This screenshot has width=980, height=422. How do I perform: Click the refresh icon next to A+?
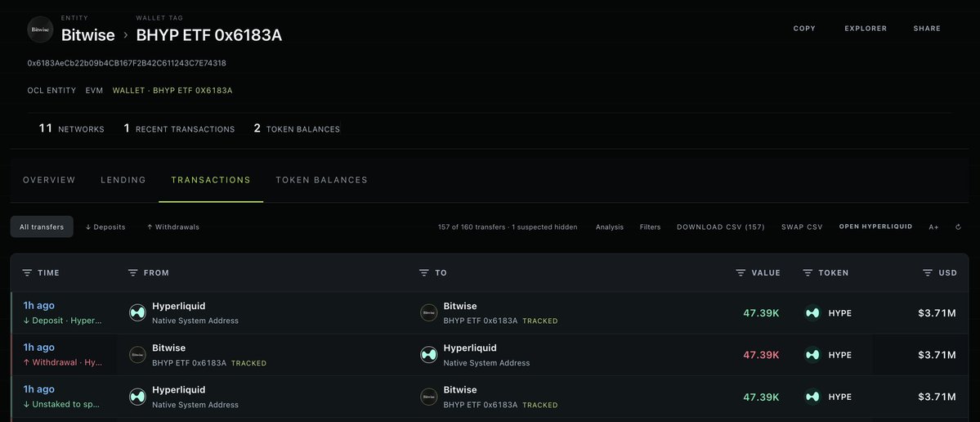tap(958, 227)
